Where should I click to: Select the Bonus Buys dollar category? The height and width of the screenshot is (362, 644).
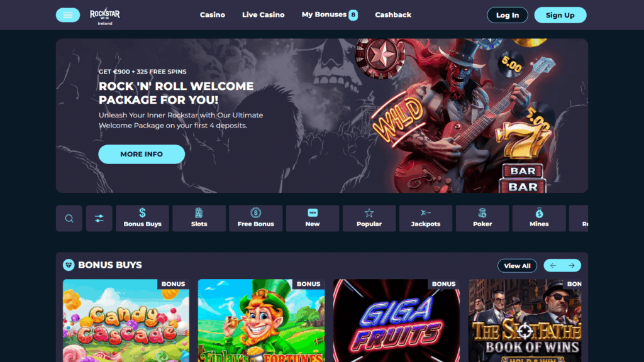coord(142,218)
